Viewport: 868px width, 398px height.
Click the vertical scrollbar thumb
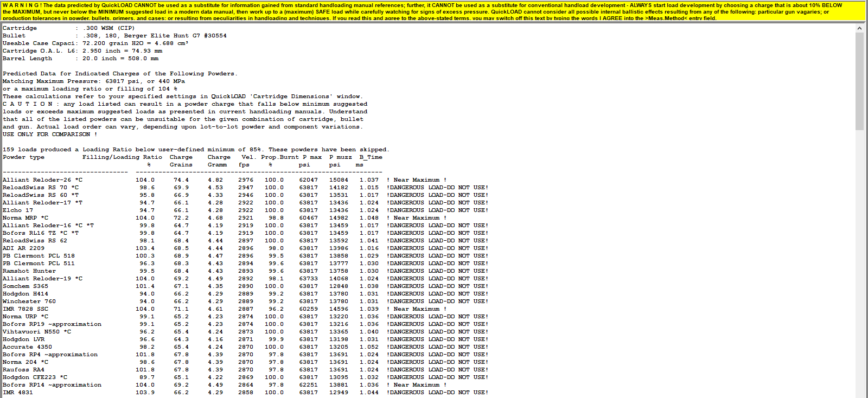[x=859, y=81]
